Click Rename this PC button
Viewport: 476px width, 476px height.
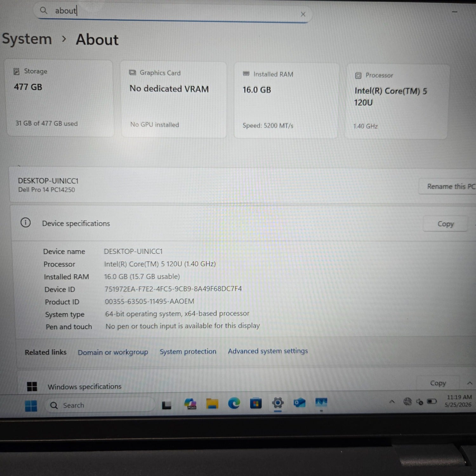[x=447, y=186]
